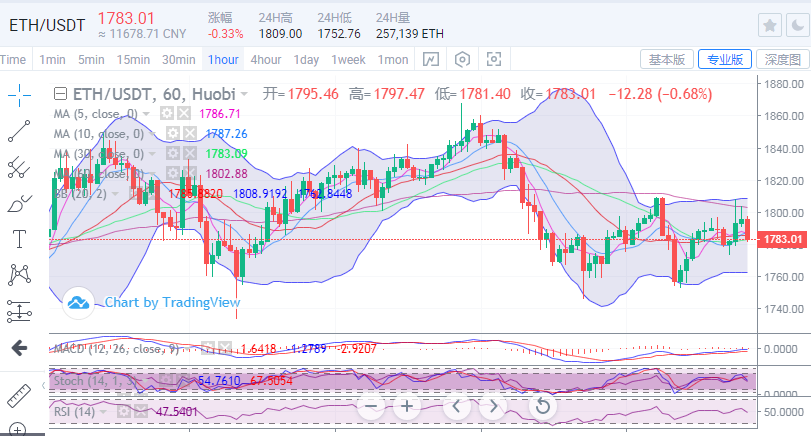The width and height of the screenshot is (811, 436).
Task: Expand MACD indicator dropdown arrow
Action: pyautogui.click(x=189, y=349)
